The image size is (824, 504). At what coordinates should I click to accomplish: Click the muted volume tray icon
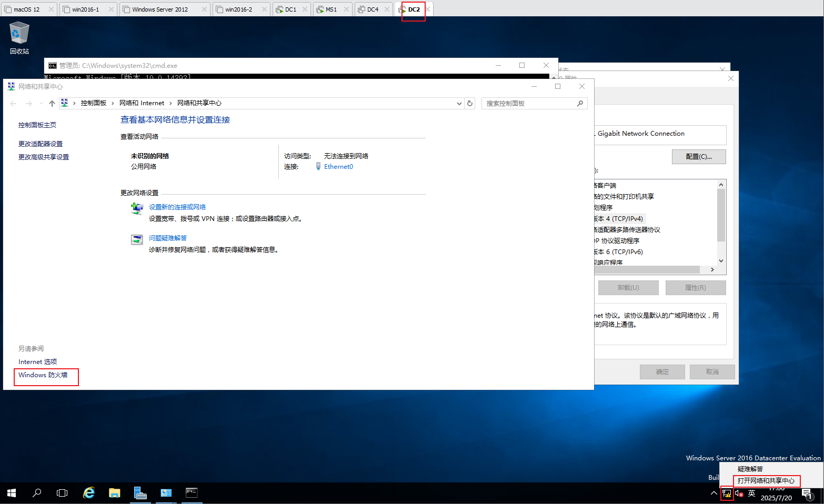(x=739, y=493)
